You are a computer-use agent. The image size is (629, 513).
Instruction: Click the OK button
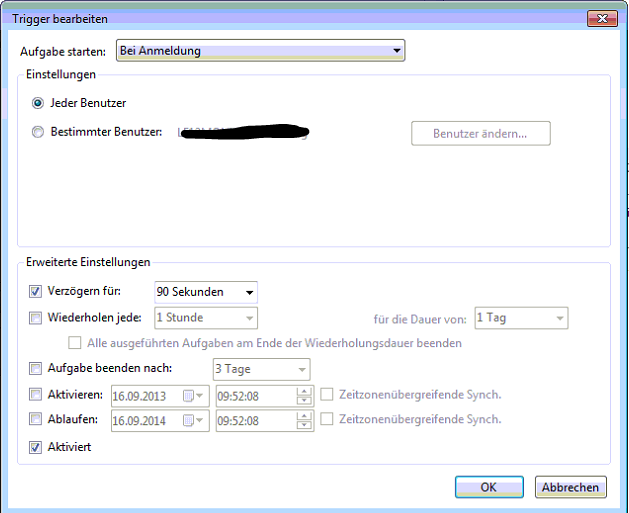(x=488, y=487)
